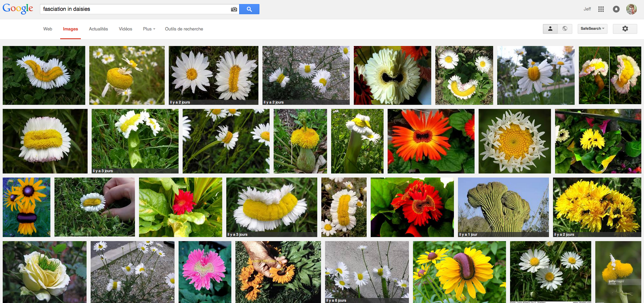
Task: Open the Google apps grid
Action: click(601, 9)
